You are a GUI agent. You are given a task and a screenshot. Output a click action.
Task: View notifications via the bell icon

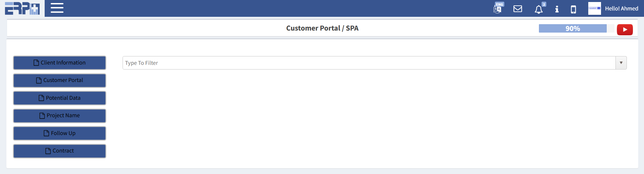tap(539, 9)
